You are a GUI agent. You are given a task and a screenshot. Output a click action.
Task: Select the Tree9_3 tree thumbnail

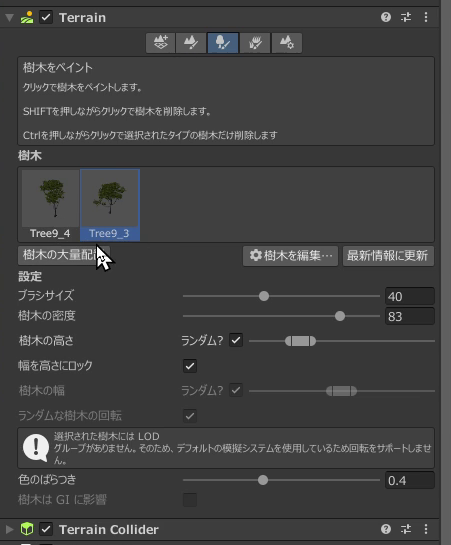[x=110, y=205]
